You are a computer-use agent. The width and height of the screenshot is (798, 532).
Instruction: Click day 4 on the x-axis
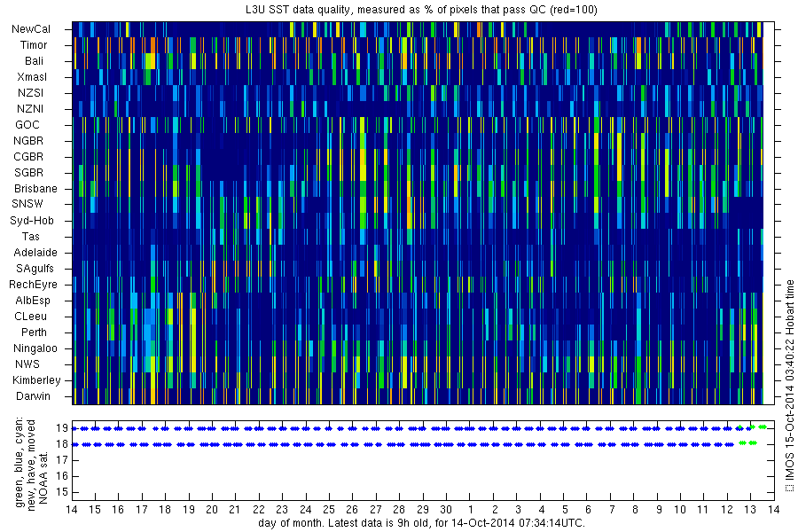[x=542, y=510]
